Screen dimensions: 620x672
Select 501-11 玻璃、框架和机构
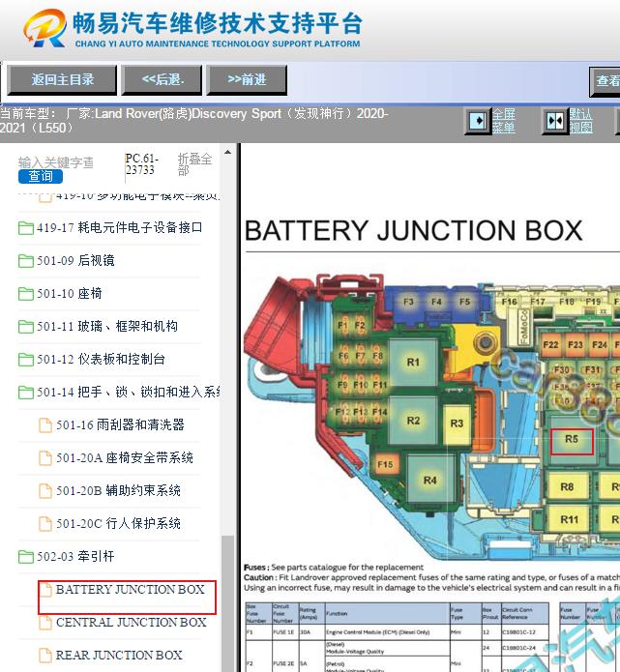point(107,327)
